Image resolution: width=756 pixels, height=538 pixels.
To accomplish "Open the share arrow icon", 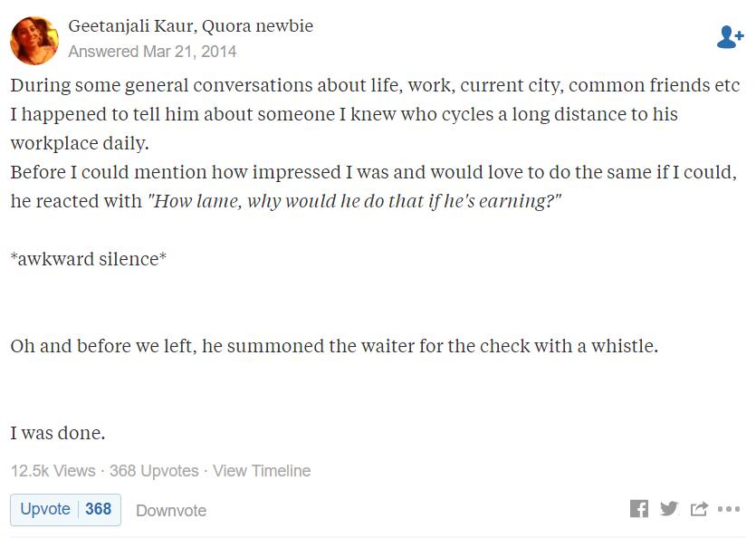I will 699,509.
